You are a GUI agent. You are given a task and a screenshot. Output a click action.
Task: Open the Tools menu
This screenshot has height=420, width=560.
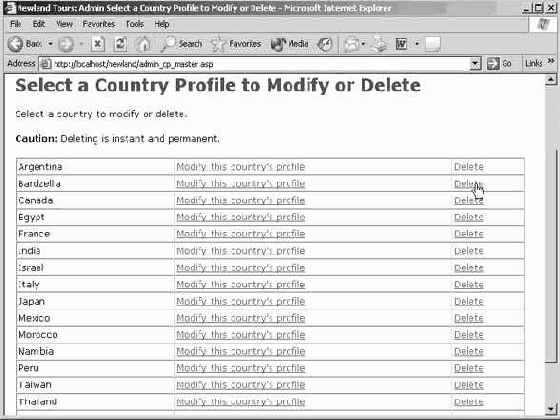(x=135, y=24)
